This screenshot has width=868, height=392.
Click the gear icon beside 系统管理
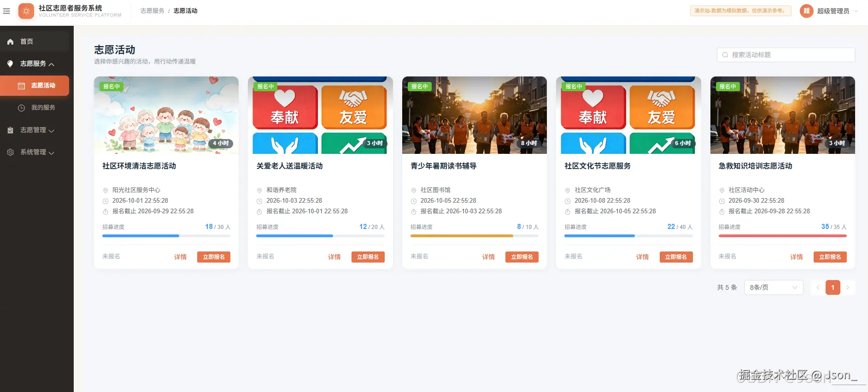[10, 152]
